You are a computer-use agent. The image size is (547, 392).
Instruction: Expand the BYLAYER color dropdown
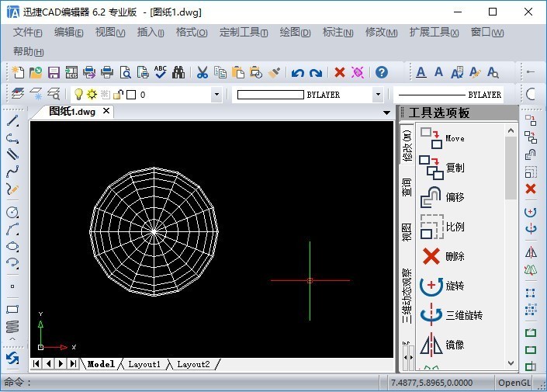(x=378, y=94)
